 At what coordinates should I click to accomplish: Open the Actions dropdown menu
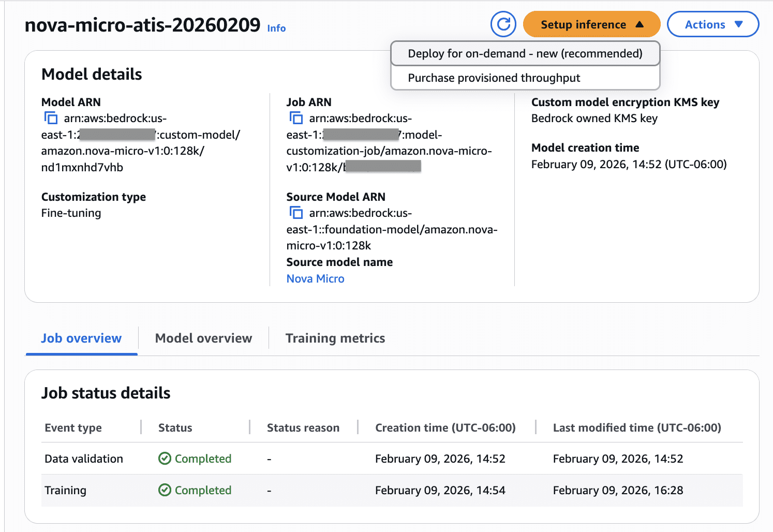pos(713,24)
